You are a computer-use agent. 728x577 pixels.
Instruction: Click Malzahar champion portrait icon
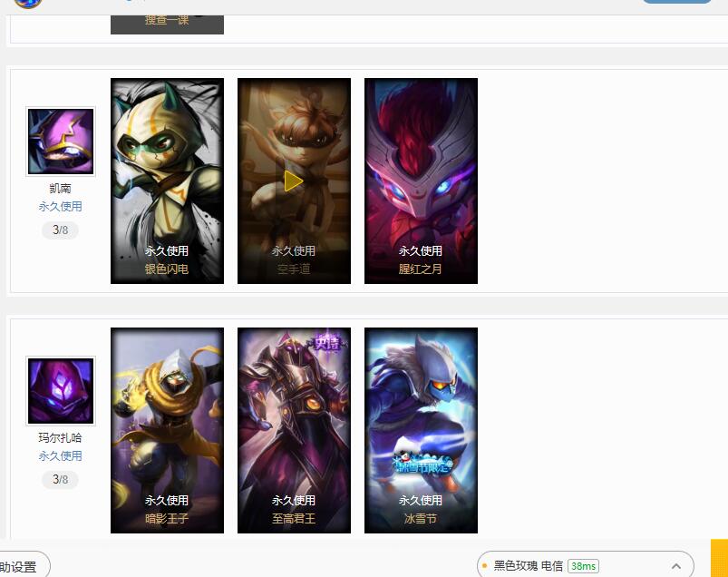[61, 391]
